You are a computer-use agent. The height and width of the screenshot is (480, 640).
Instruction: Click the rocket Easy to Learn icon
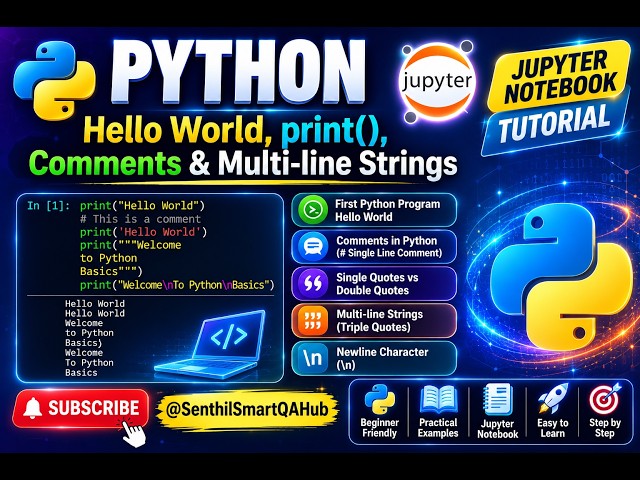click(x=553, y=398)
